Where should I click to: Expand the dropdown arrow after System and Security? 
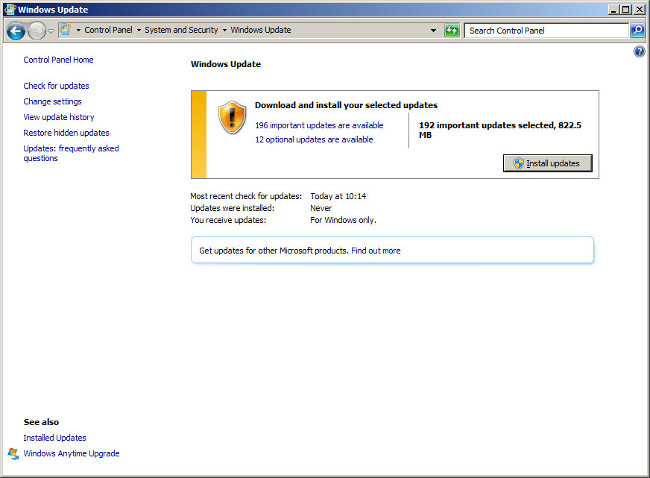tap(224, 31)
